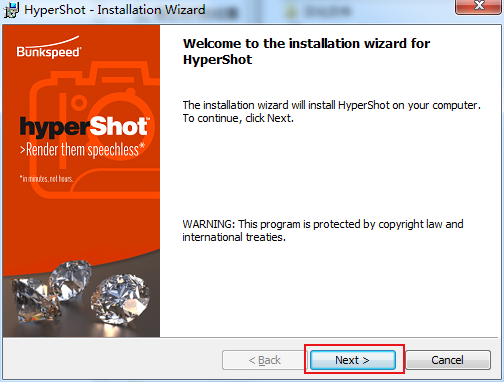504x382 pixels.
Task: Click the 'Render them speechless' tagline
Action: [x=82, y=149]
